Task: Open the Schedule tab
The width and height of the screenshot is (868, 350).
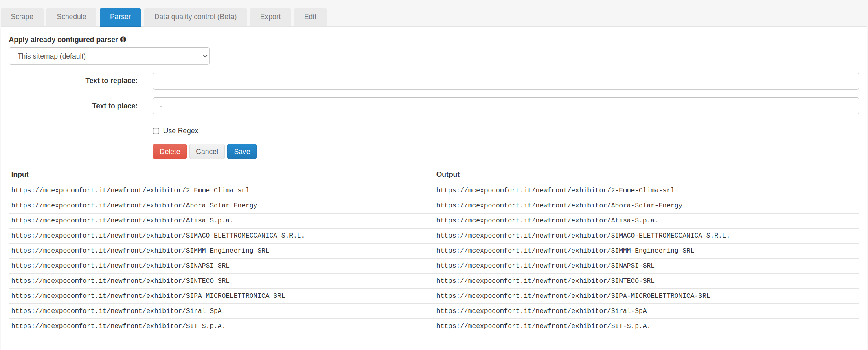Action: (72, 17)
